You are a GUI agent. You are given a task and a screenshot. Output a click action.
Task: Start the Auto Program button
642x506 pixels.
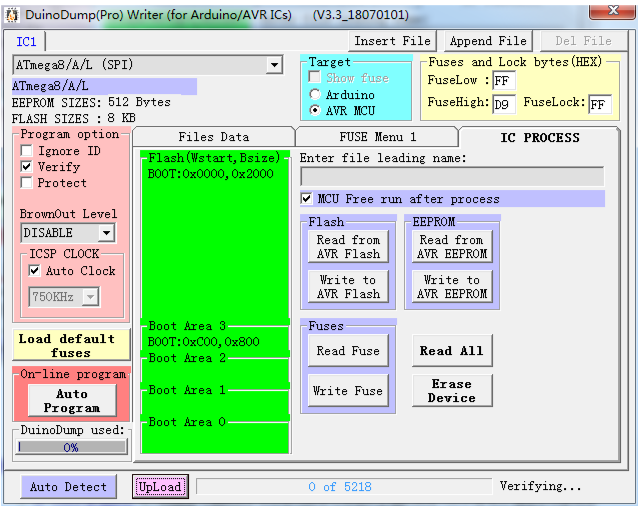pos(72,400)
